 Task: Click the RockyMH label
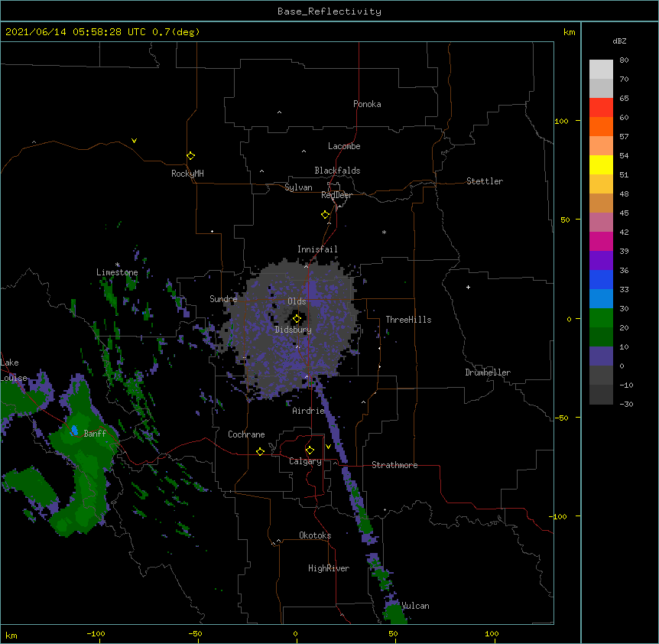pyautogui.click(x=187, y=174)
